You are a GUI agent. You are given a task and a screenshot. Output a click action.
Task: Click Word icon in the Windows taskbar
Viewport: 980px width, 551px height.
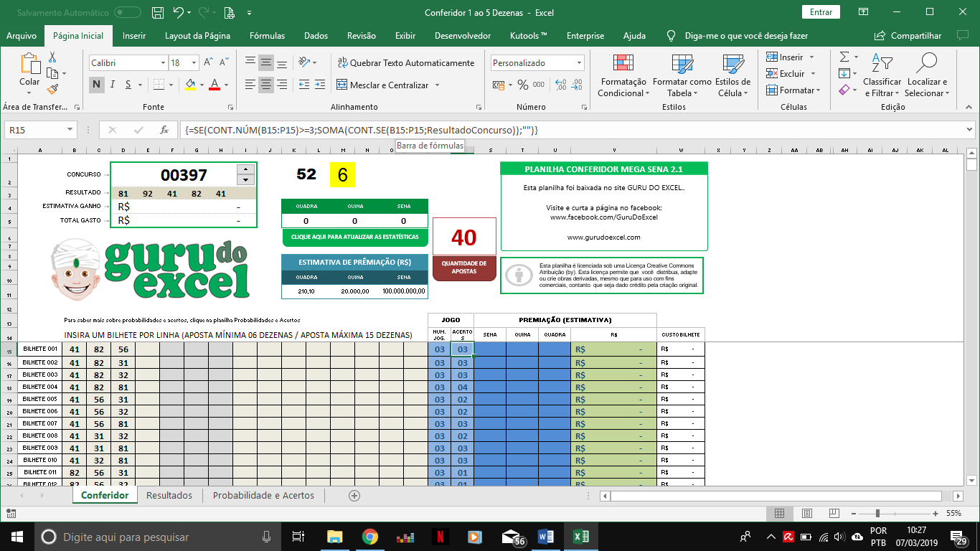click(x=545, y=537)
